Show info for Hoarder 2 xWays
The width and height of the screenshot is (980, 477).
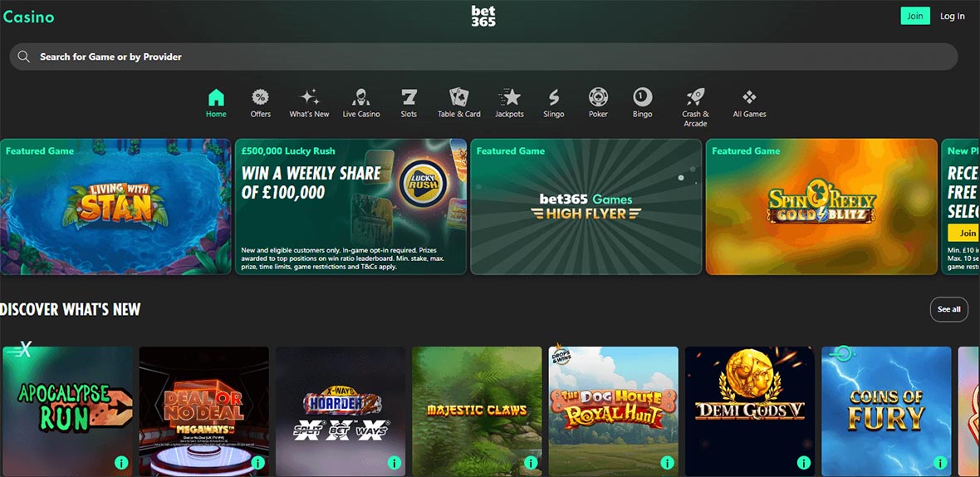(394, 463)
